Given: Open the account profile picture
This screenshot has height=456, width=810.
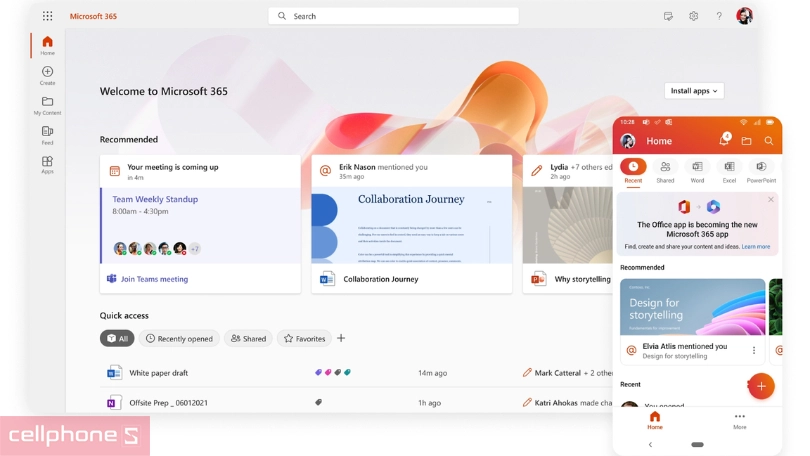Looking at the screenshot, I should tap(744, 16).
